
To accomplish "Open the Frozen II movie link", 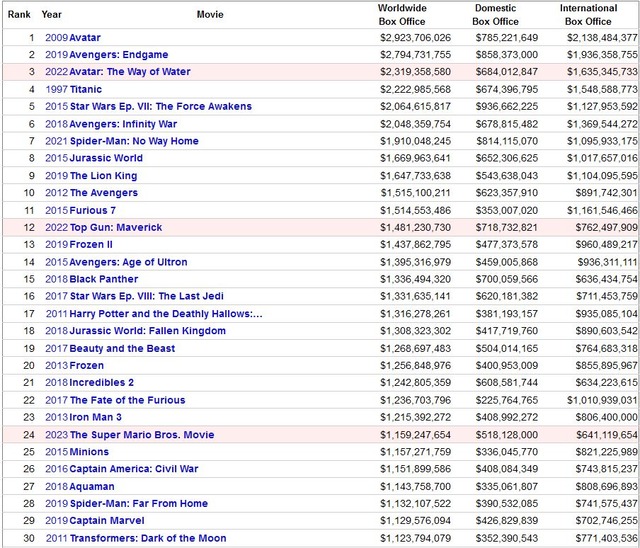I will click(91, 244).
